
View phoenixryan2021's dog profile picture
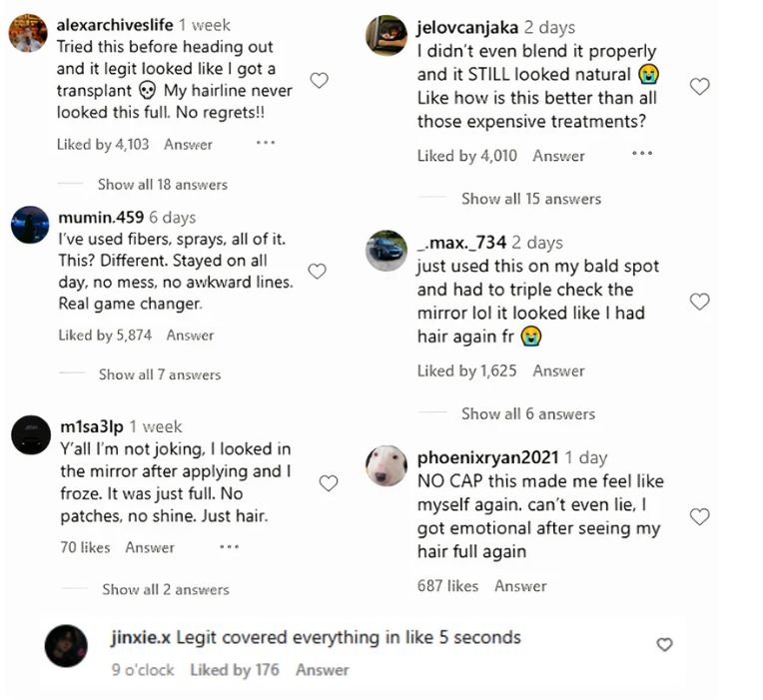(386, 465)
